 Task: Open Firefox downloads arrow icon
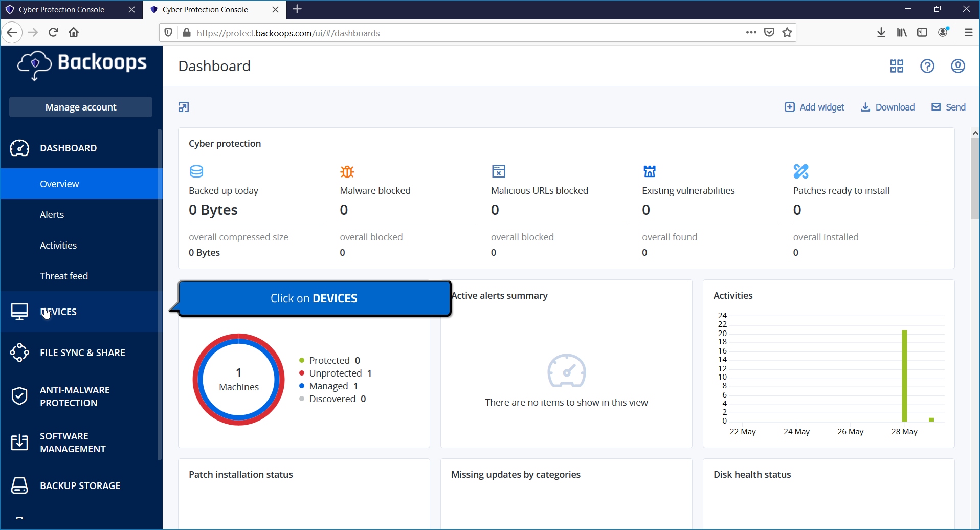pos(881,33)
